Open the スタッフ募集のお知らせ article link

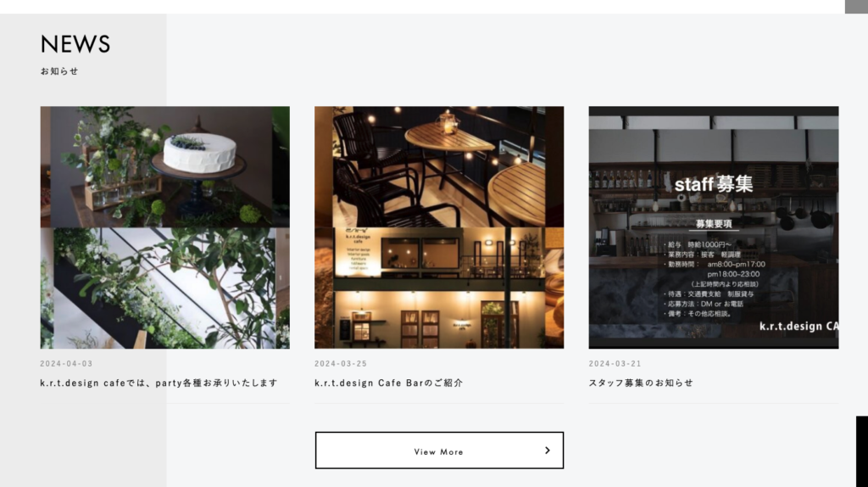(641, 383)
